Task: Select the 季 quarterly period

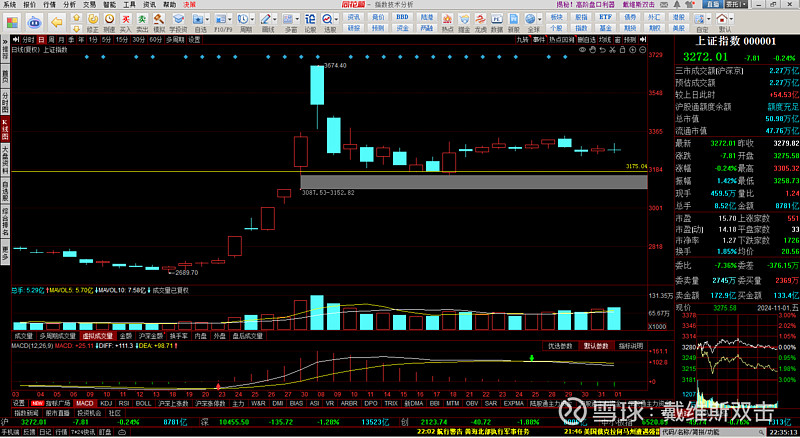Action: pyautogui.click(x=71, y=39)
